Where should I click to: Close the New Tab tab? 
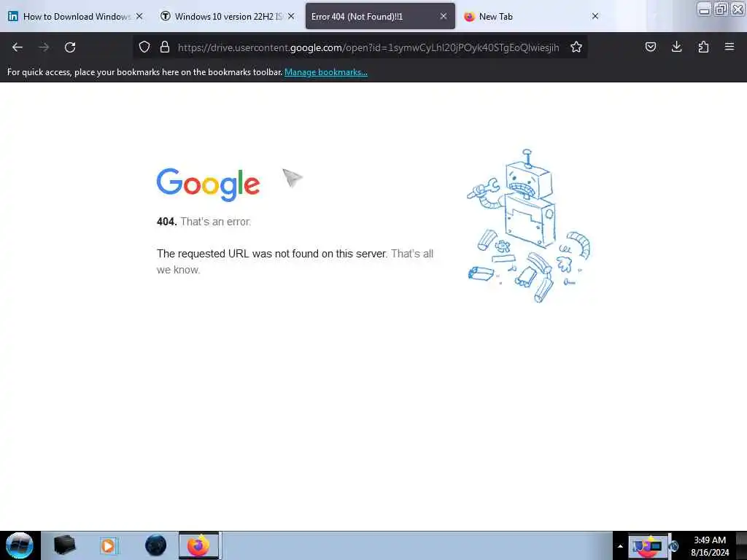pos(595,16)
